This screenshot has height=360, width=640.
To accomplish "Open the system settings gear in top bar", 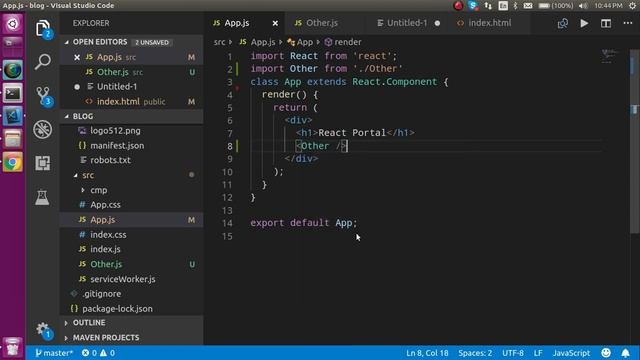I will [632, 5].
